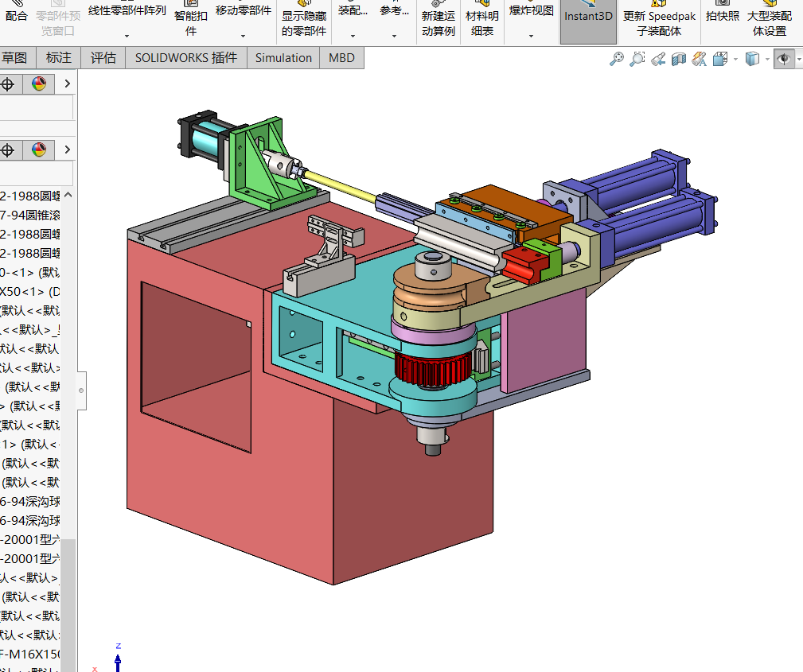This screenshot has height=672, width=803.
Task: Open DisplayManager color wheel tab in upper pane
Action: [x=39, y=84]
